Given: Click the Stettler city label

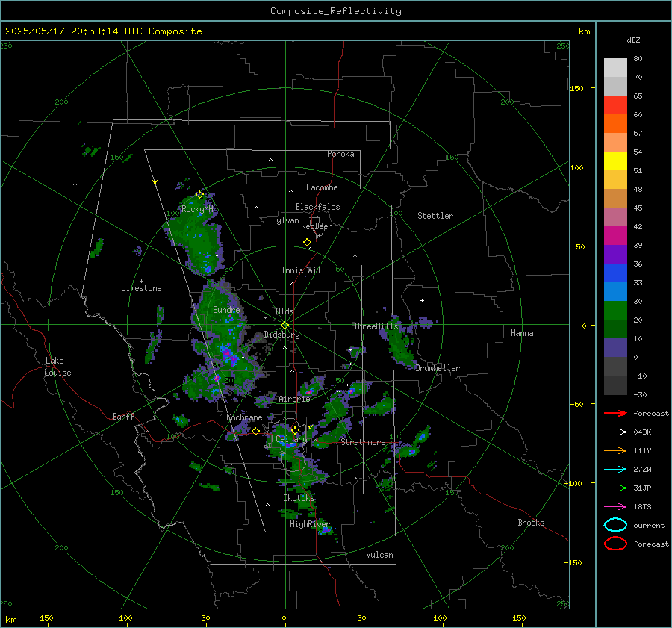Looking at the screenshot, I should click(435, 216).
